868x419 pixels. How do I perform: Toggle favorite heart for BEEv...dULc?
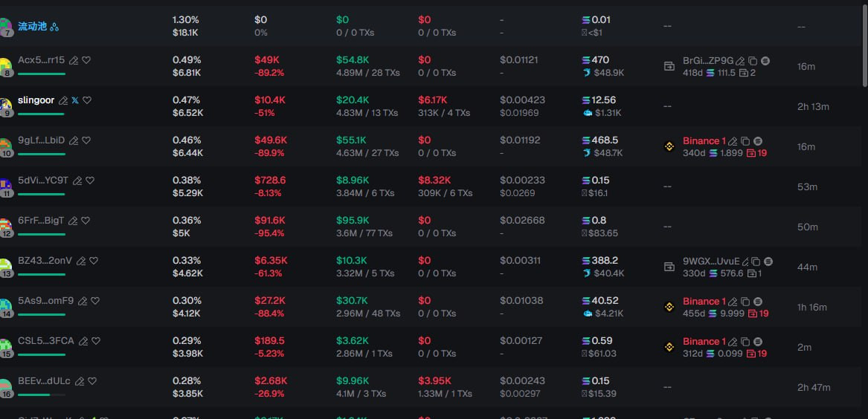[x=92, y=381]
